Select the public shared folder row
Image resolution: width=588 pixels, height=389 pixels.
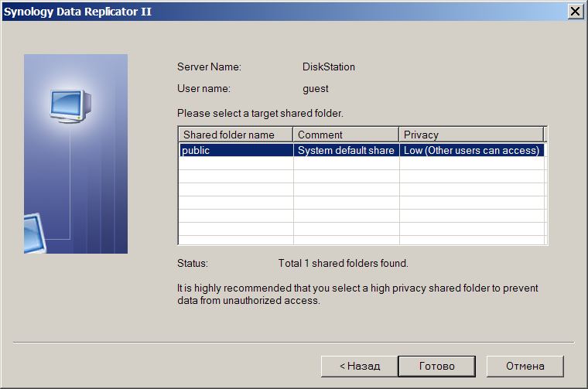click(x=361, y=150)
